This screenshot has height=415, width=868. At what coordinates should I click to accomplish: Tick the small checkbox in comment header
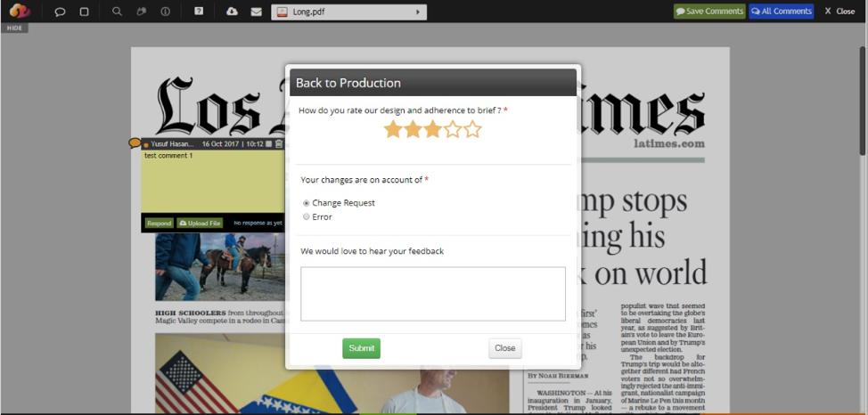pos(268,144)
